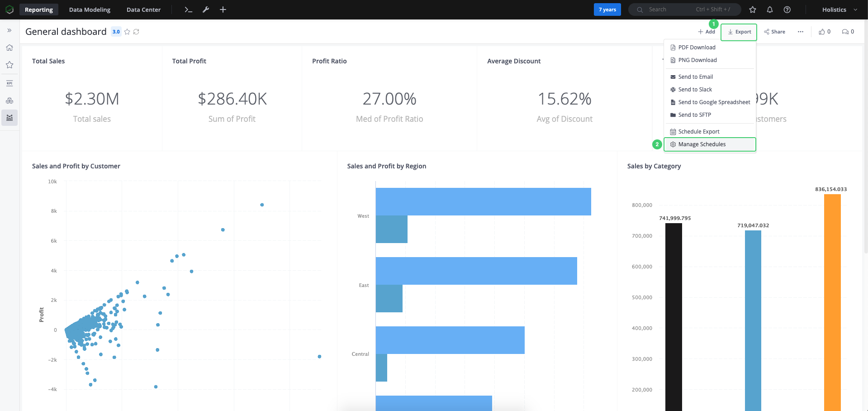
Task: Open the cubes datasets icon in sidebar
Action: [x=9, y=100]
